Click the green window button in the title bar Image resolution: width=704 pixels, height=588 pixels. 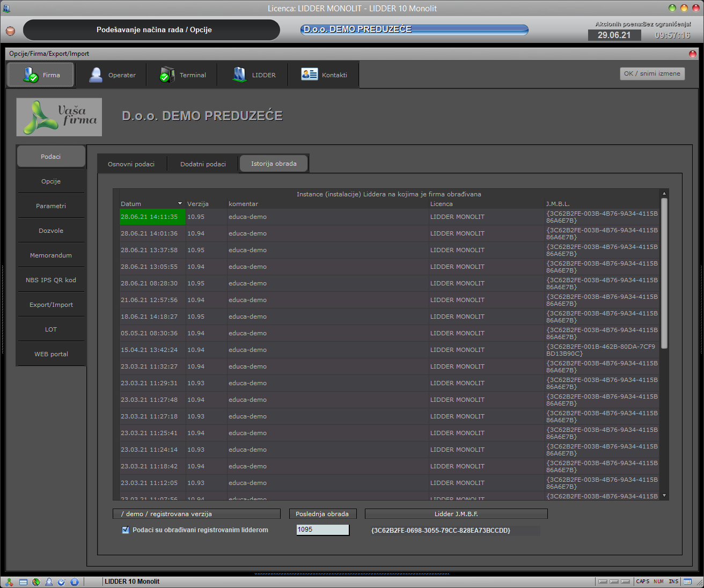(672, 8)
